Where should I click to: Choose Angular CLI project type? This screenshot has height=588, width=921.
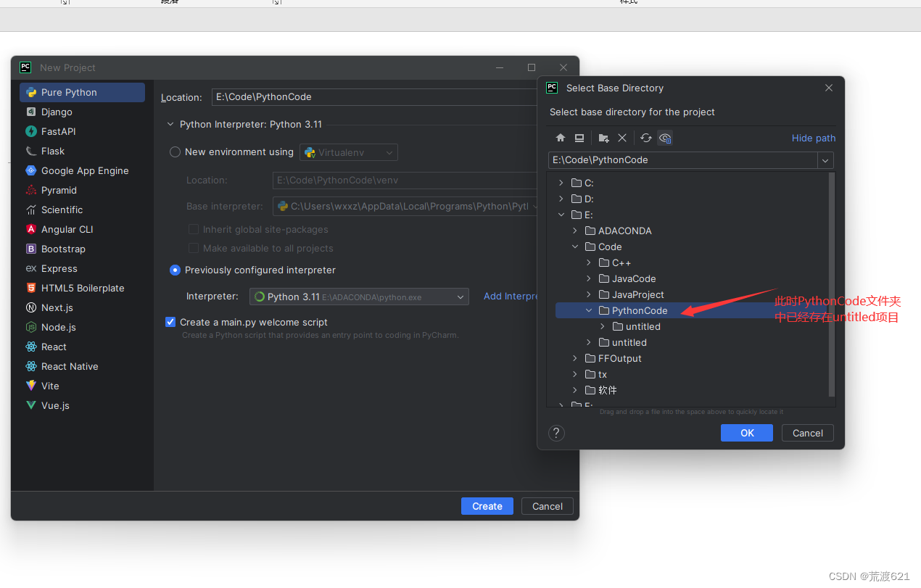point(82,229)
